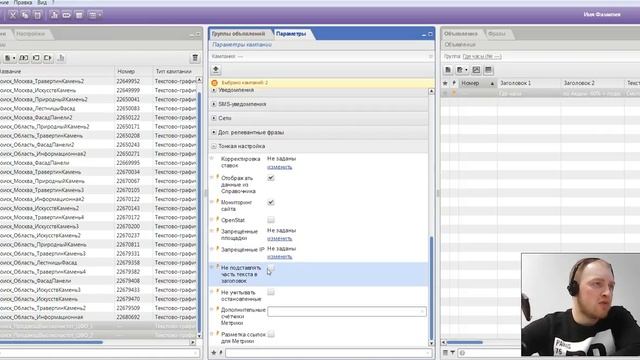Click the parameters search input field

(x=328, y=353)
